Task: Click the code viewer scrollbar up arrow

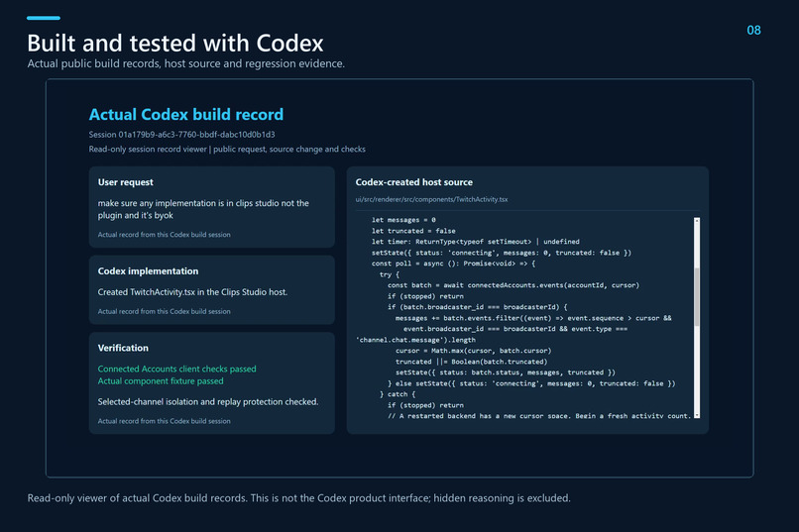Action: tap(697, 221)
